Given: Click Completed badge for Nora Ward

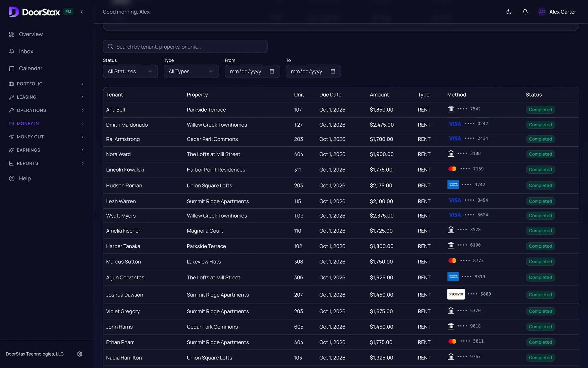Looking at the screenshot, I should point(540,154).
